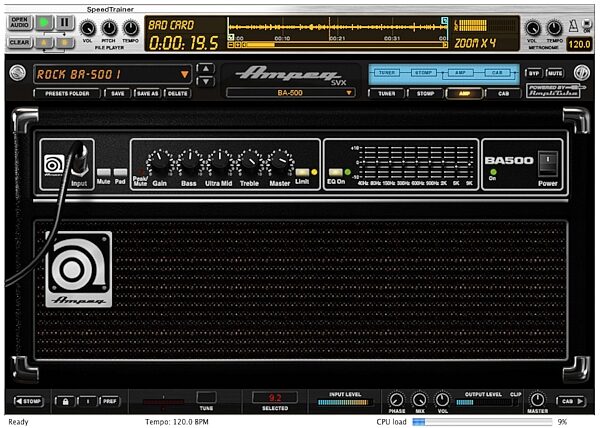Switch to the AMP tab
Image resolution: width=600 pixels, height=428 pixels.
[464, 93]
